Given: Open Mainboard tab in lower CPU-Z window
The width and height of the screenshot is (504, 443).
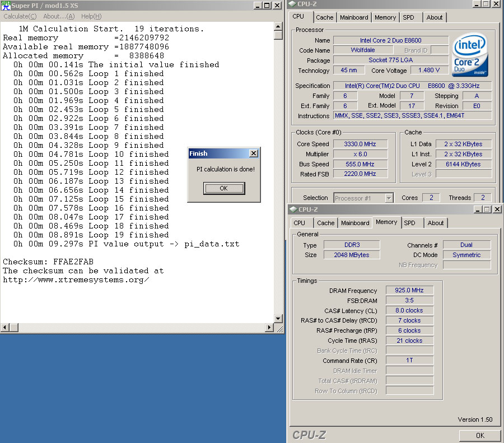Looking at the screenshot, I should (x=355, y=223).
